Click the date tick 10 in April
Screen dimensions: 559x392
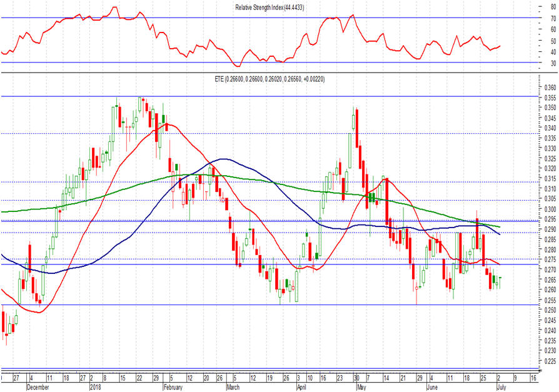coord(310,378)
